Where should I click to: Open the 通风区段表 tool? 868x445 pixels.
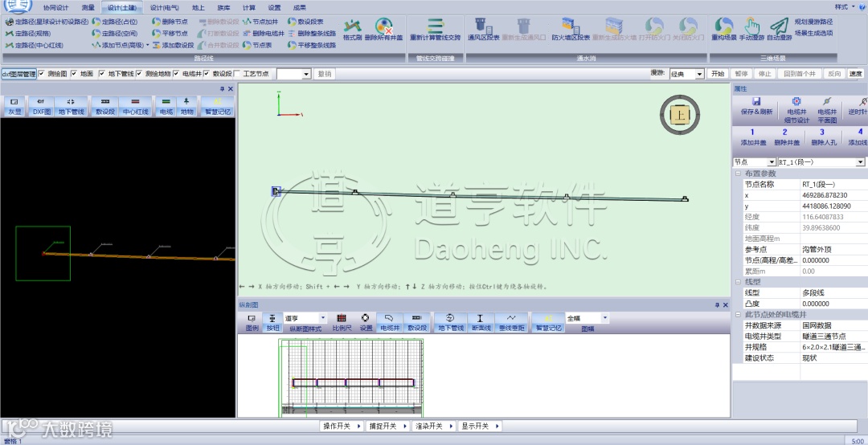click(483, 29)
